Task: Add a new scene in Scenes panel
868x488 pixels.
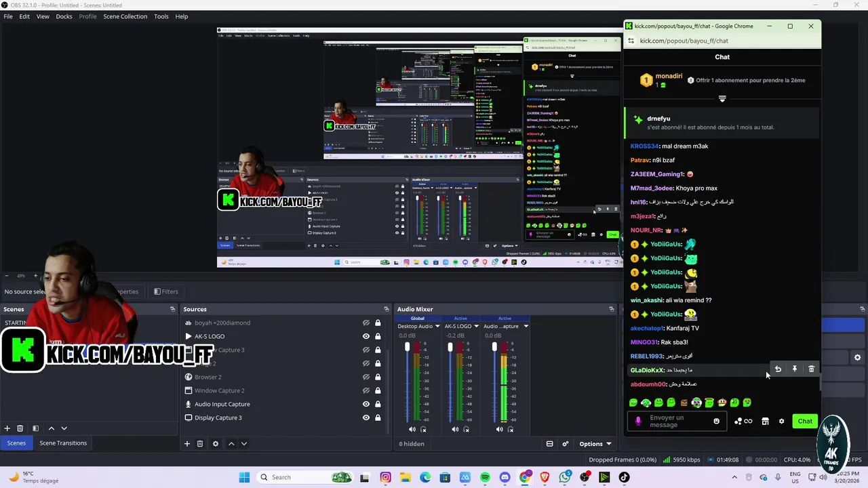Action: [x=7, y=428]
